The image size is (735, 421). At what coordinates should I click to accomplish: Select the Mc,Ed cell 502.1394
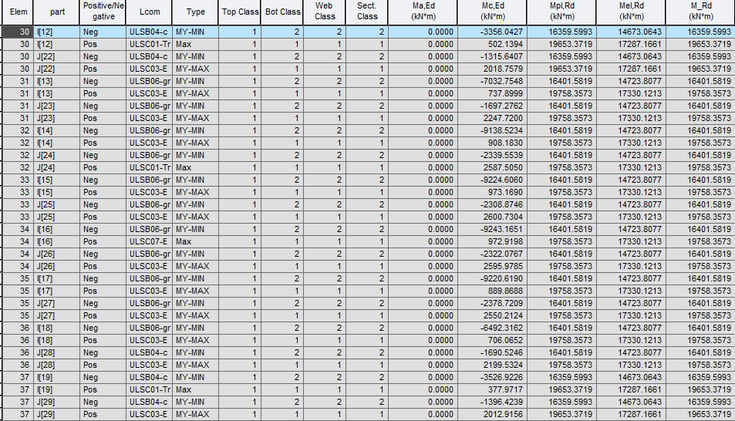point(492,44)
